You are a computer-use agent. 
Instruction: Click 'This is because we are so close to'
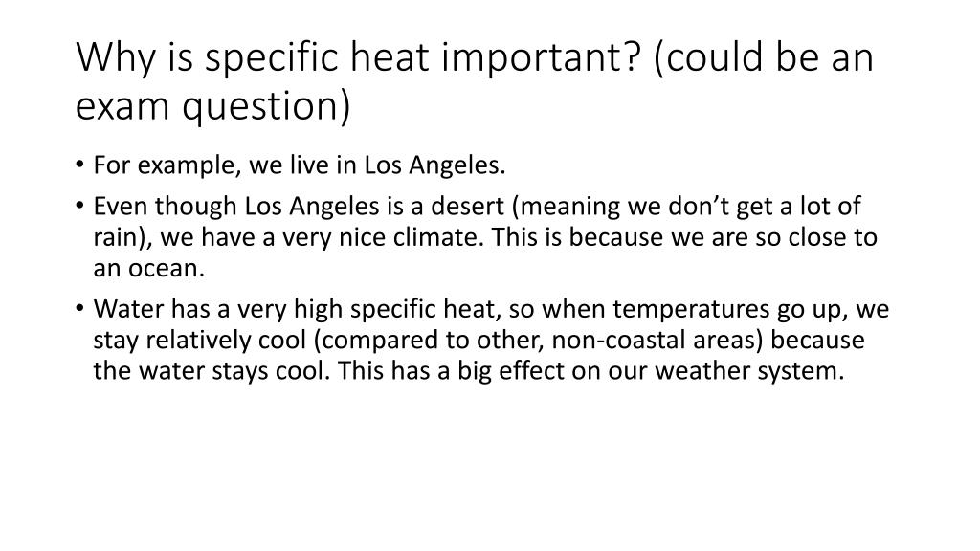684,237
